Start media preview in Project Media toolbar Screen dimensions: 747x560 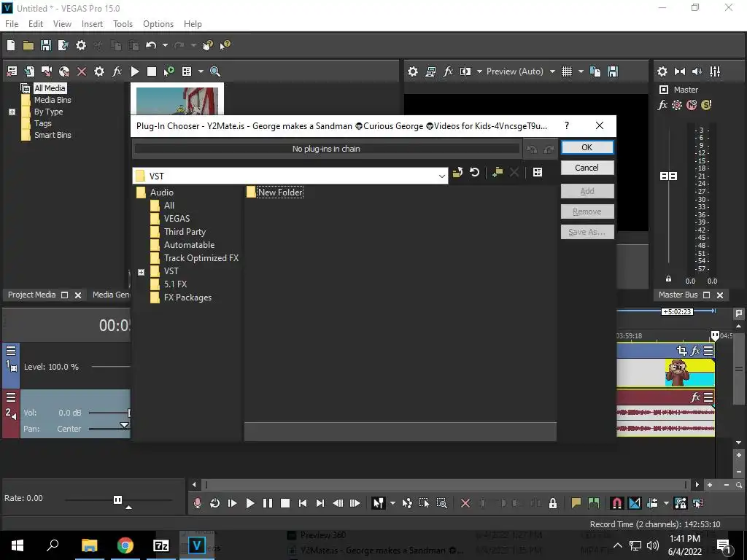click(135, 71)
